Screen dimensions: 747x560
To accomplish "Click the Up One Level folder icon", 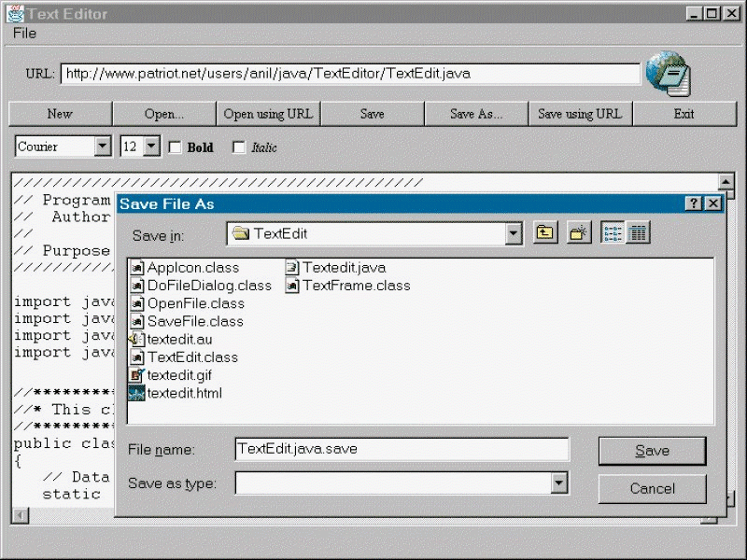I will 545,233.
